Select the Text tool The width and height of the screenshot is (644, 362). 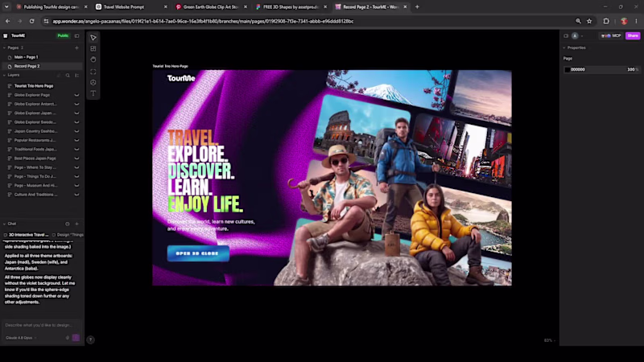[93, 93]
